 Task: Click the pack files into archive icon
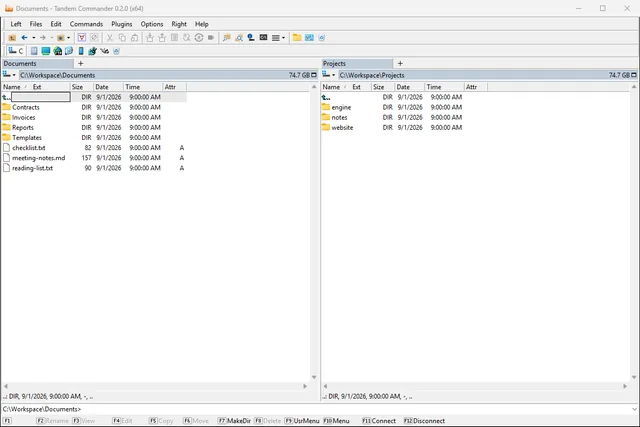point(149,38)
